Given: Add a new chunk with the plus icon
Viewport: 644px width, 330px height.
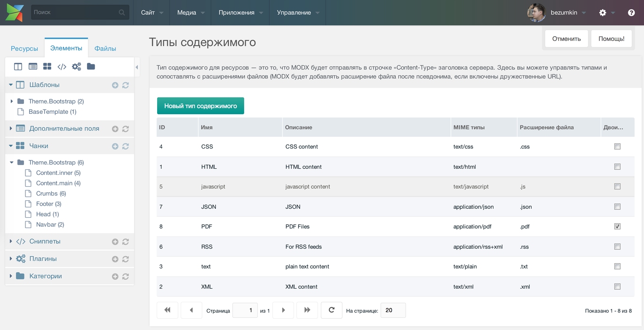Looking at the screenshot, I should click(x=115, y=146).
